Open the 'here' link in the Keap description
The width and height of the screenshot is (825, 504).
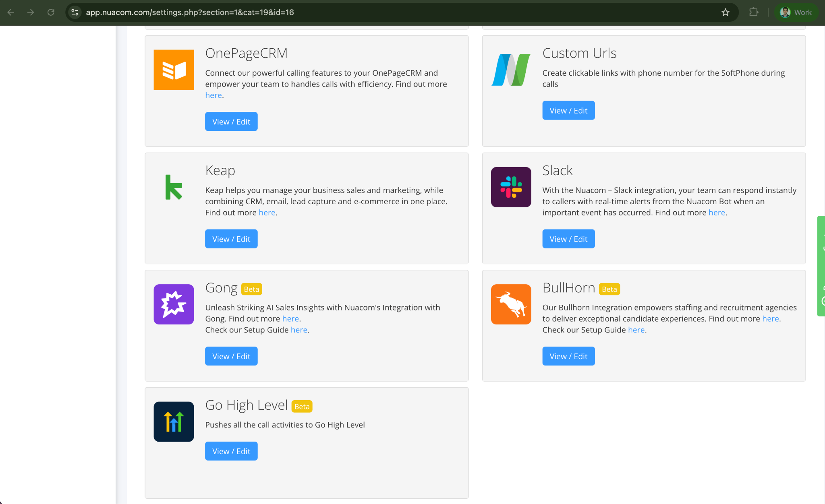(x=267, y=213)
